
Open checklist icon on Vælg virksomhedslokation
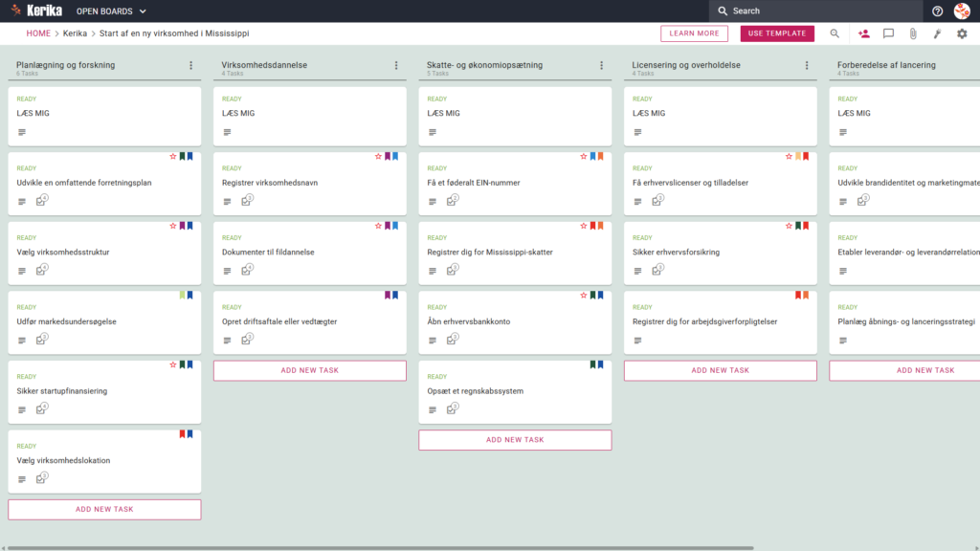pyautogui.click(x=42, y=478)
